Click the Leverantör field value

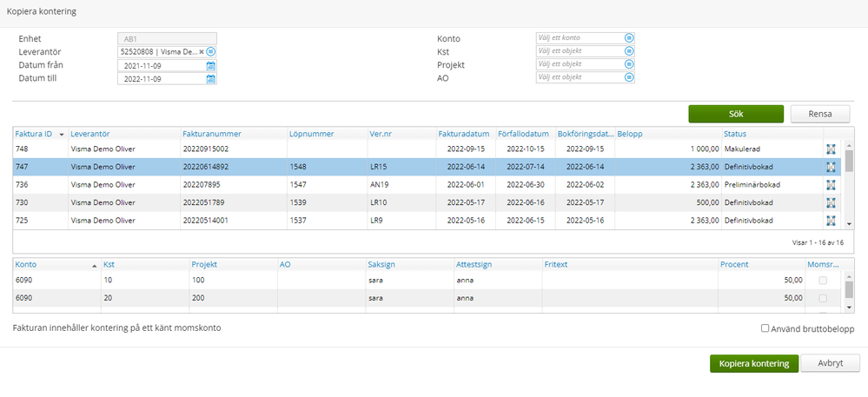click(159, 51)
